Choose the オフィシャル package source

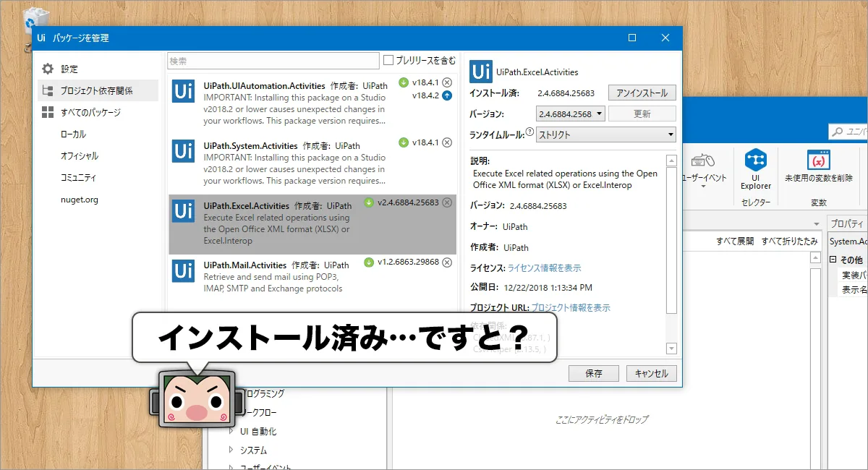pos(80,155)
